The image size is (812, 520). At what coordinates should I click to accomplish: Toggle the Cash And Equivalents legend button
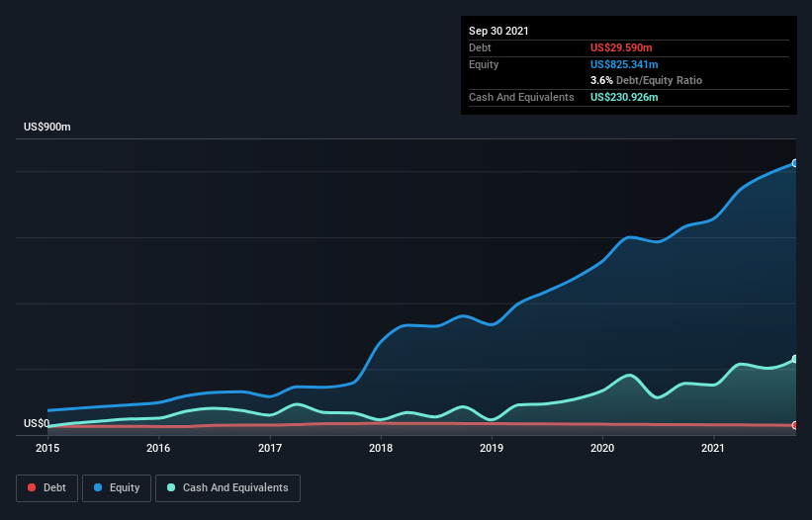coord(227,488)
